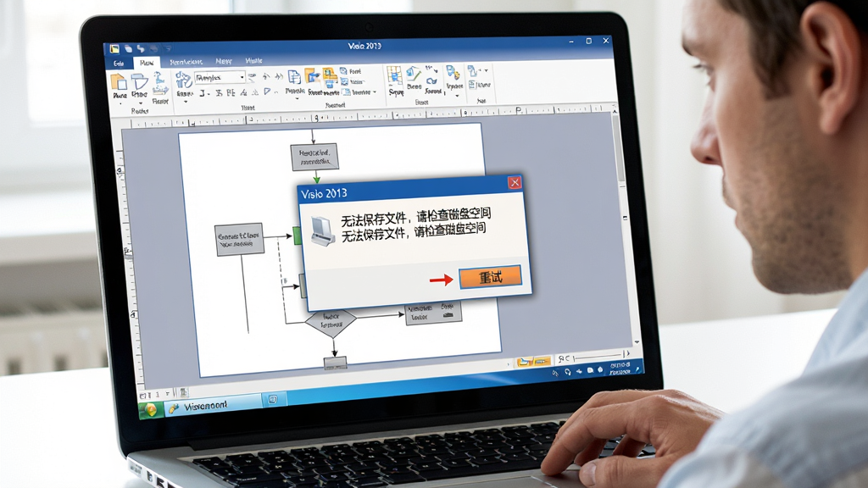
Task: Select the active white ribbon tab
Action: [147, 63]
